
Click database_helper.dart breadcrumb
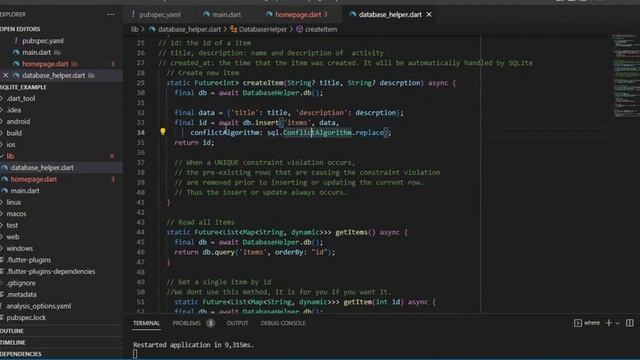189,29
